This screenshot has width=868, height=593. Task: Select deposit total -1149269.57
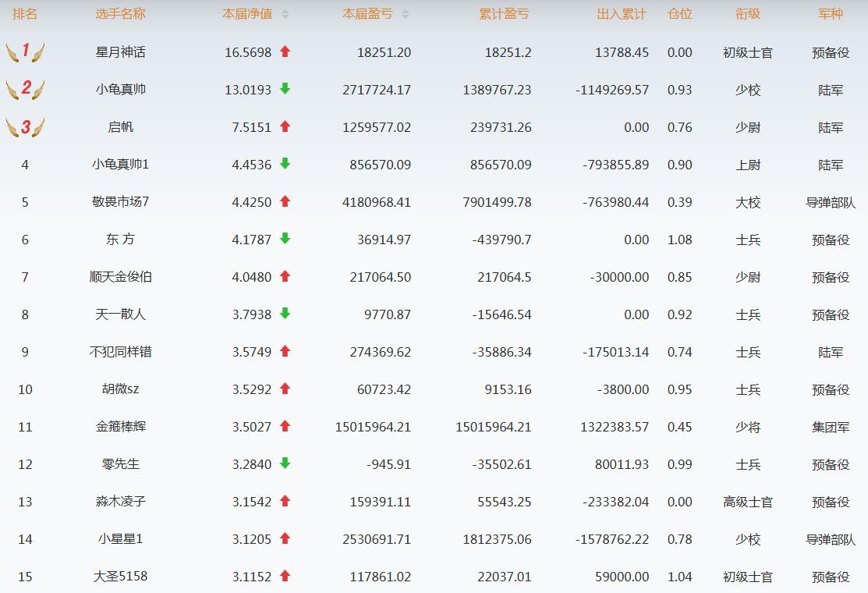pyautogui.click(x=611, y=90)
